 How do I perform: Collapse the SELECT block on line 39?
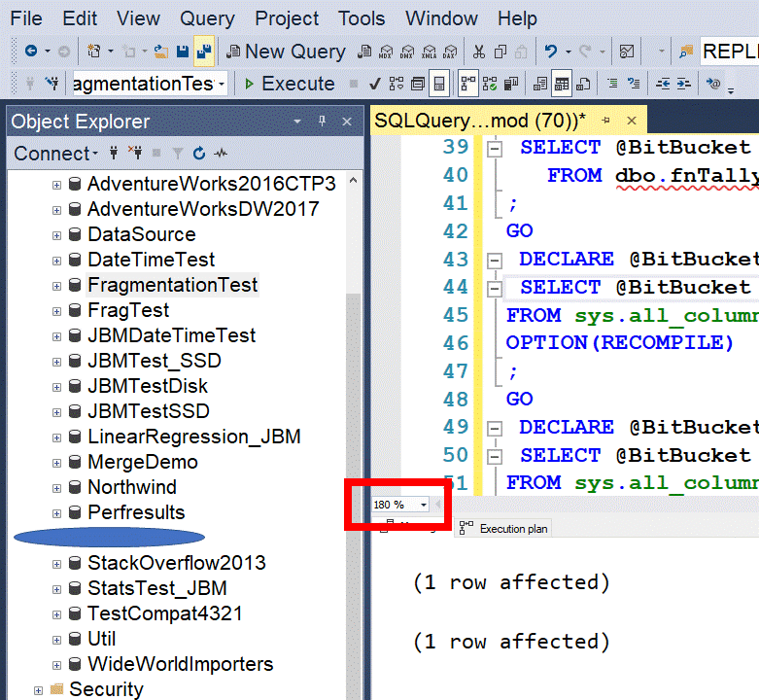pos(495,149)
